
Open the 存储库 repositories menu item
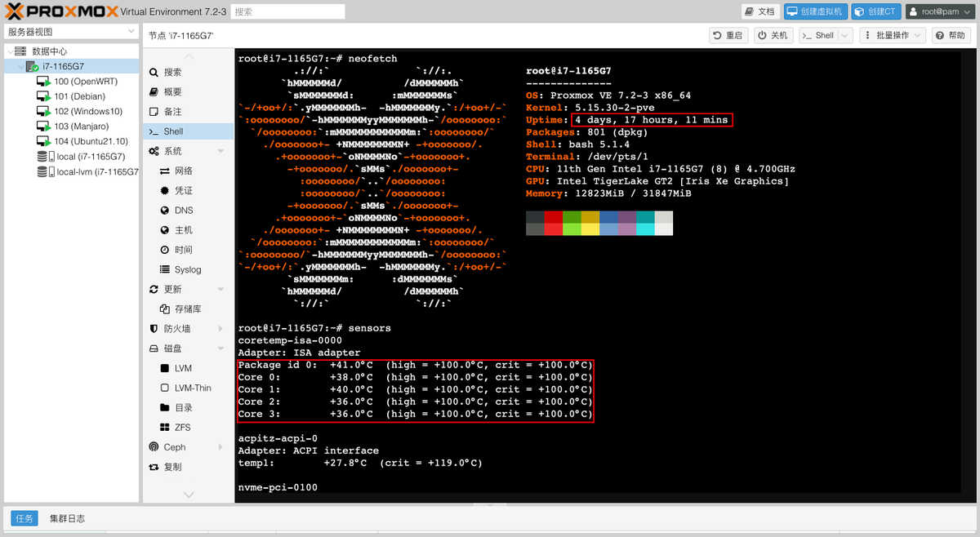[x=188, y=309]
